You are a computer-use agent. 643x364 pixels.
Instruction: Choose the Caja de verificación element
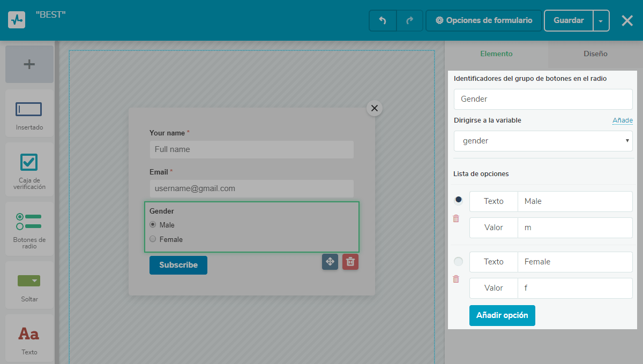[x=29, y=170]
